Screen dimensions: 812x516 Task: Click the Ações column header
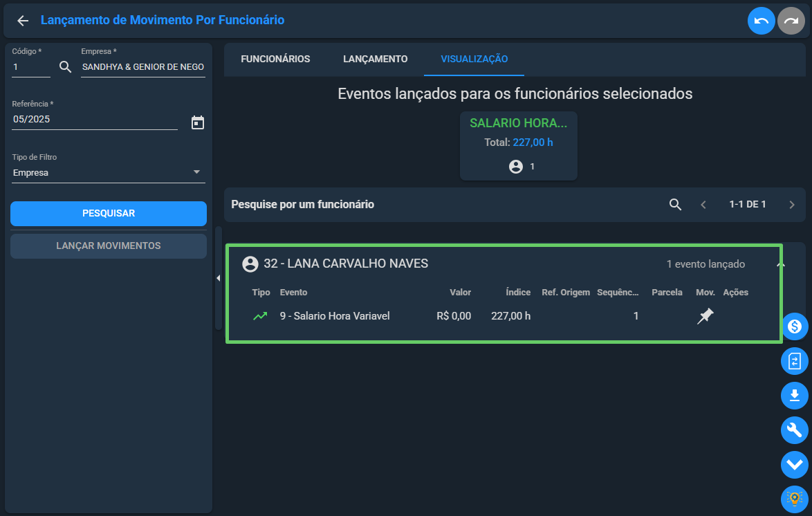(735, 293)
